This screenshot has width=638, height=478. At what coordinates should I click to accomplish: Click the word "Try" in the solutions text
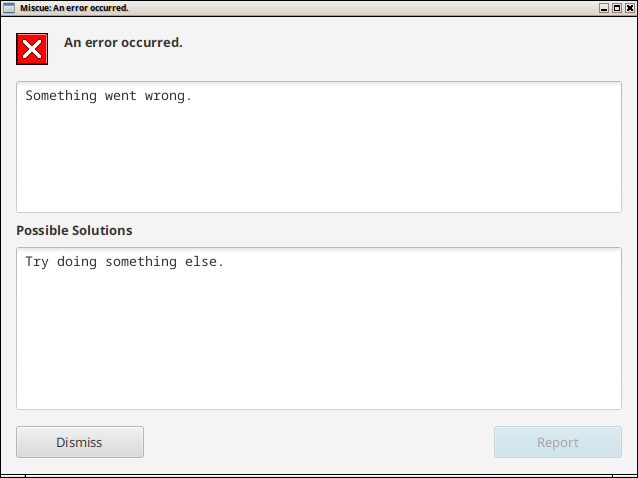click(x=37, y=262)
